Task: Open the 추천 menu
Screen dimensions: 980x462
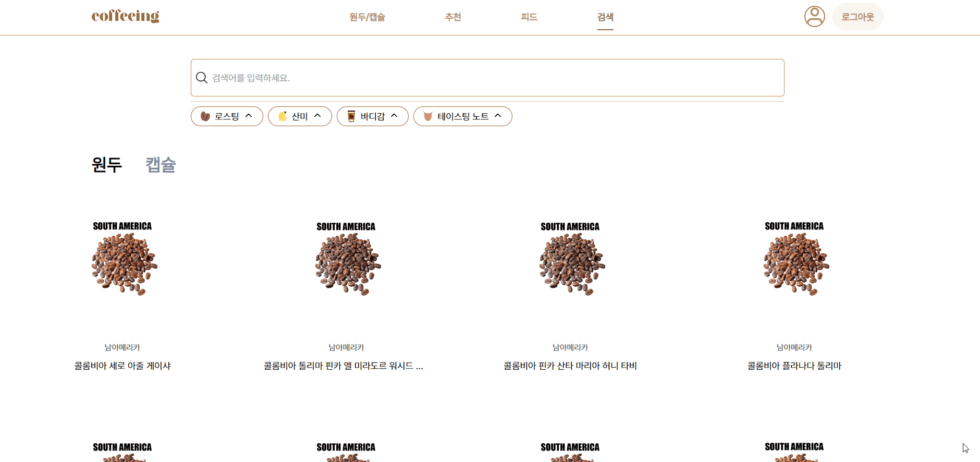Action: click(x=453, y=17)
